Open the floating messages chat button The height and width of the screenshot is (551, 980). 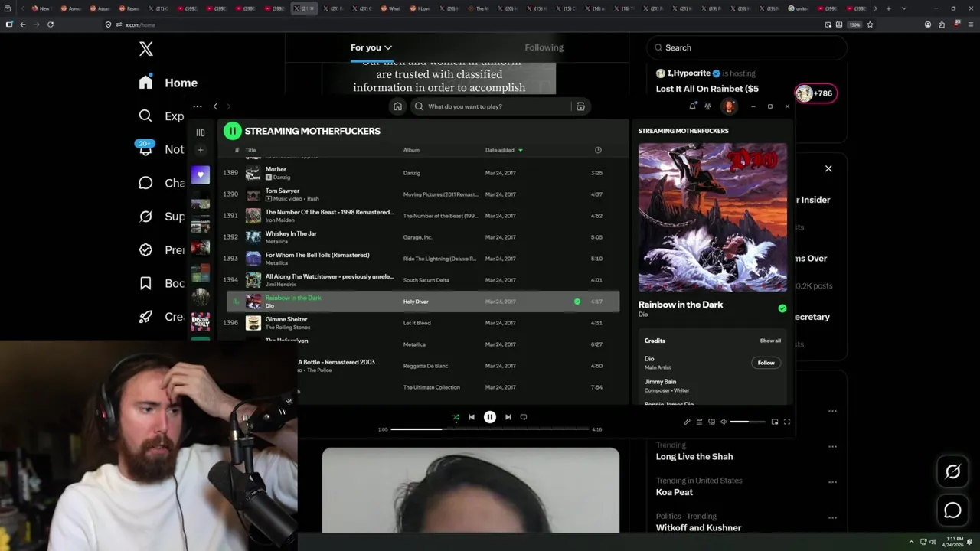pyautogui.click(x=952, y=510)
